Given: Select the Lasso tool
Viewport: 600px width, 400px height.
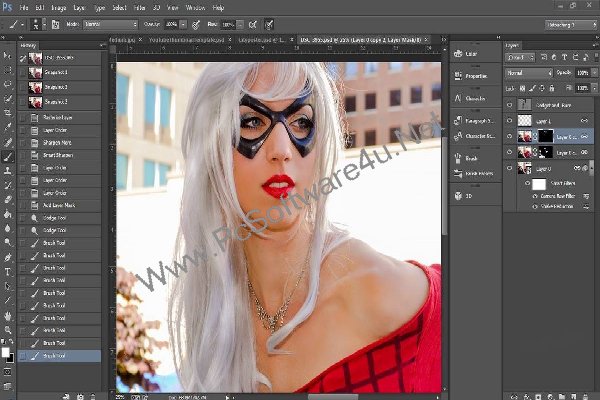Looking at the screenshot, I should tap(7, 84).
